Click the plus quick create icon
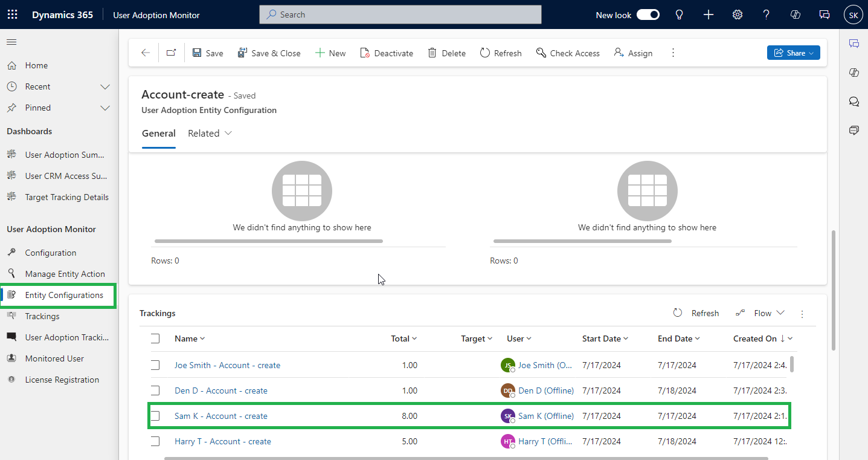 click(709, 15)
